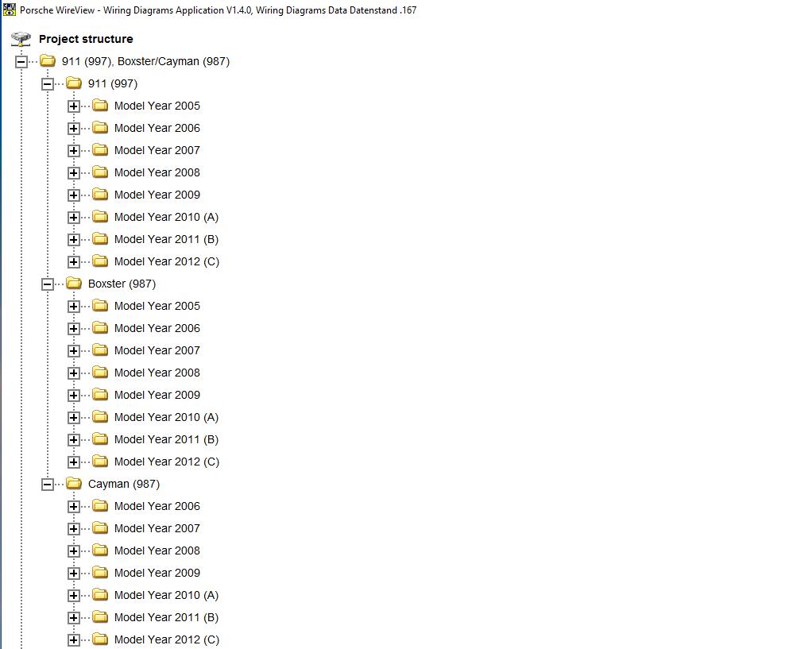This screenshot has height=649, width=812.
Task: Select Cayman 'Model Year 2009' label
Action: pyautogui.click(x=157, y=573)
